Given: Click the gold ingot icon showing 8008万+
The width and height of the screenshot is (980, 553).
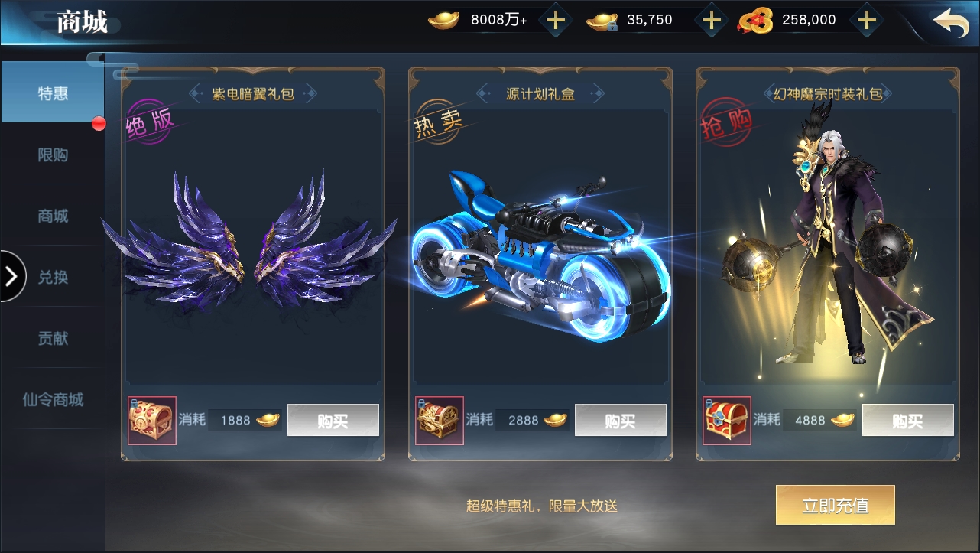Looking at the screenshot, I should tap(443, 21).
